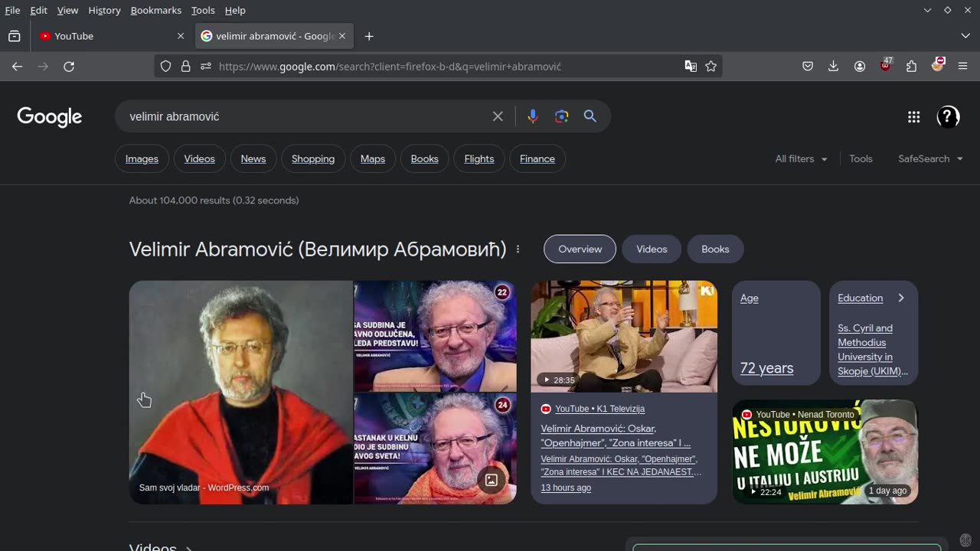980x551 pixels.
Task: Open the Firefox hamburger menu
Action: 963,67
